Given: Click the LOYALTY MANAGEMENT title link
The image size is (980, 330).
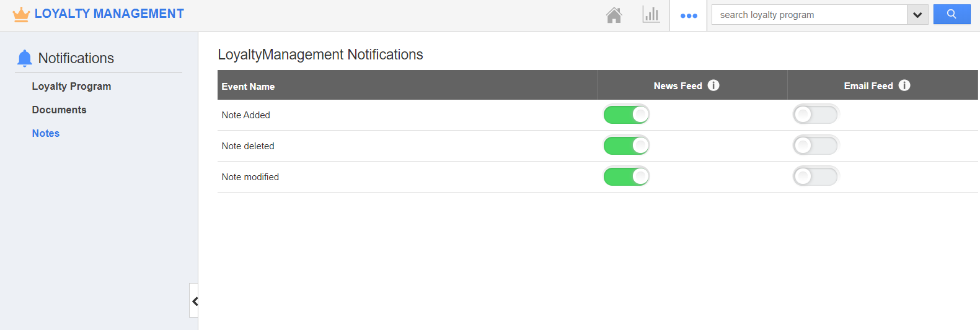Looking at the screenshot, I should 109,14.
